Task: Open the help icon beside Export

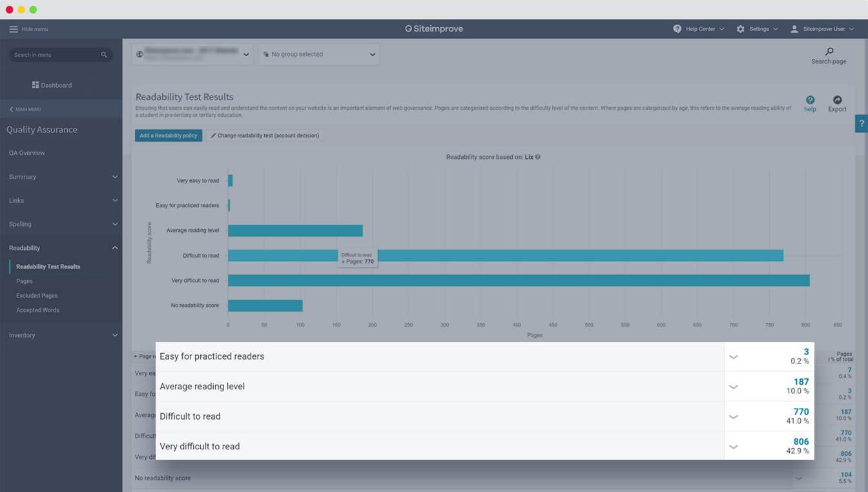Action: 810,100
